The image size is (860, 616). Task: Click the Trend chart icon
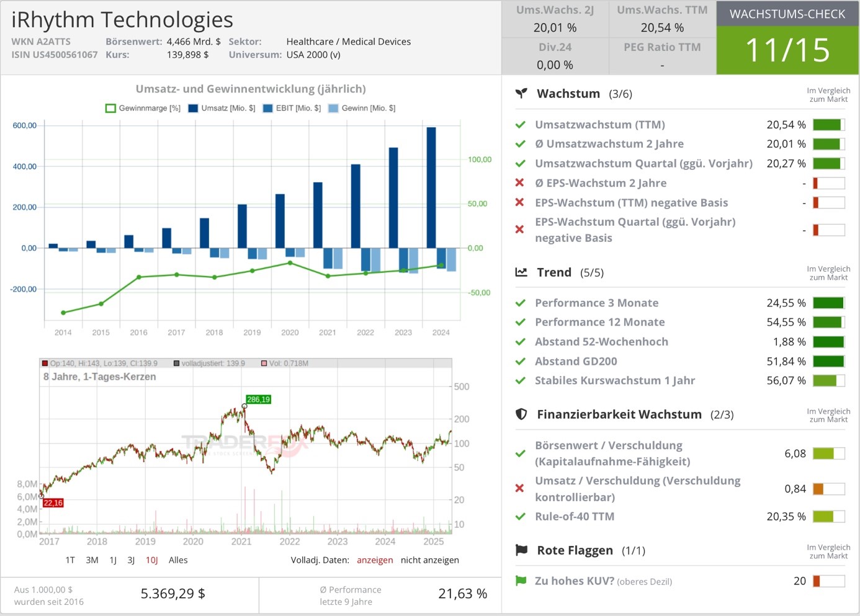coord(521,272)
